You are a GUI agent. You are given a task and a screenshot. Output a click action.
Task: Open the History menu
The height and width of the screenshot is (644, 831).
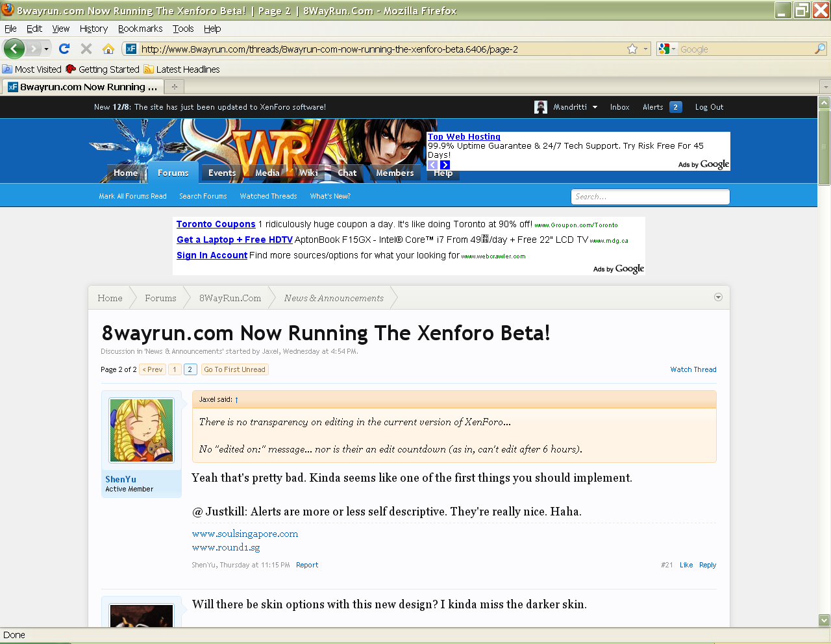93,29
